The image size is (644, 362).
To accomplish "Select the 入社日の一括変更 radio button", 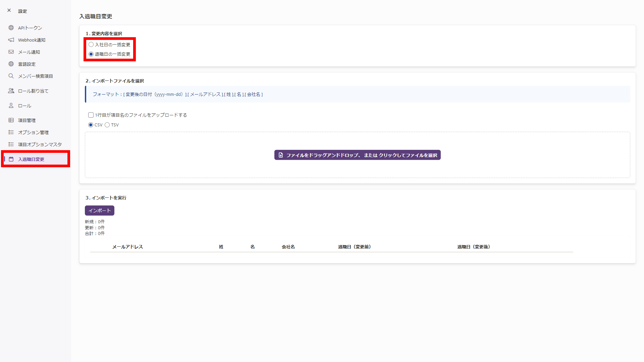I will click(x=91, y=45).
